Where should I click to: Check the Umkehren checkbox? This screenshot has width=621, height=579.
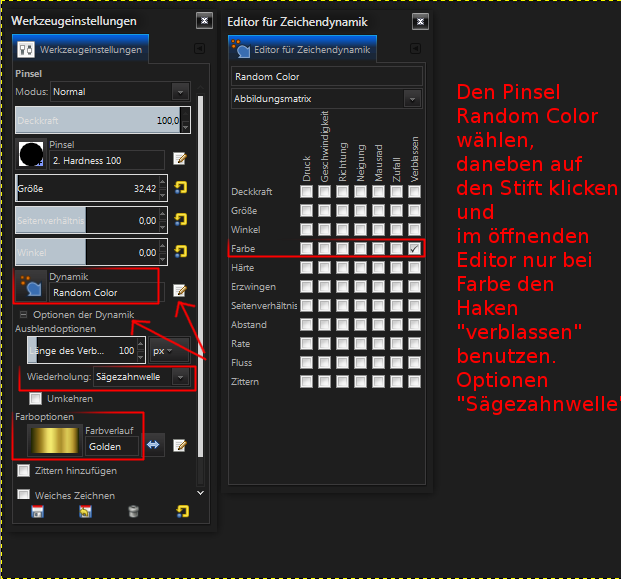point(35,398)
